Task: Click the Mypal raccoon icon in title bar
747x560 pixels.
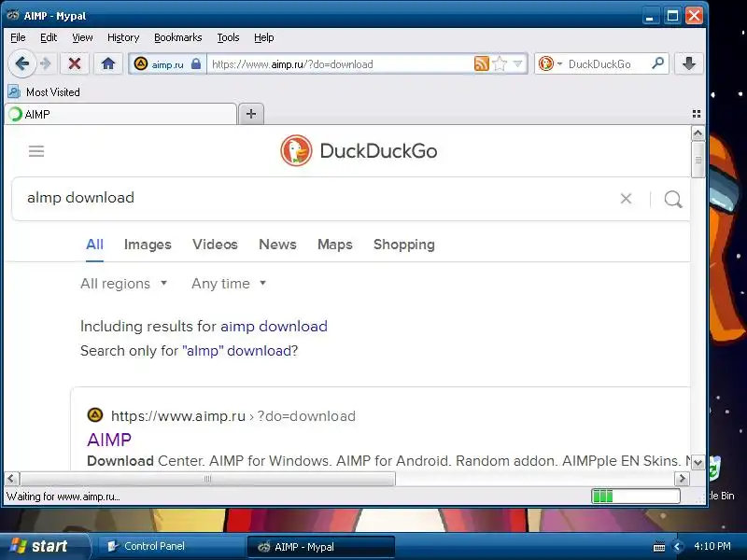Action: click(13, 15)
